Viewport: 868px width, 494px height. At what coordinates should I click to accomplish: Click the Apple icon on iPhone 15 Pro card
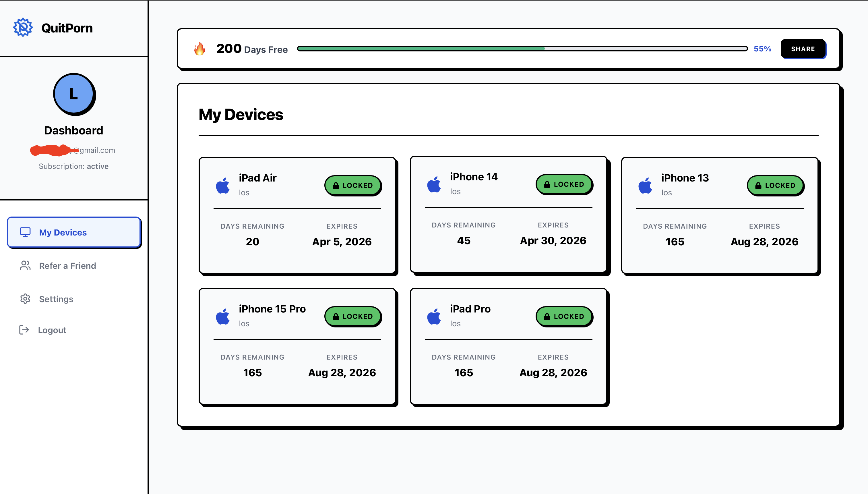coord(223,317)
